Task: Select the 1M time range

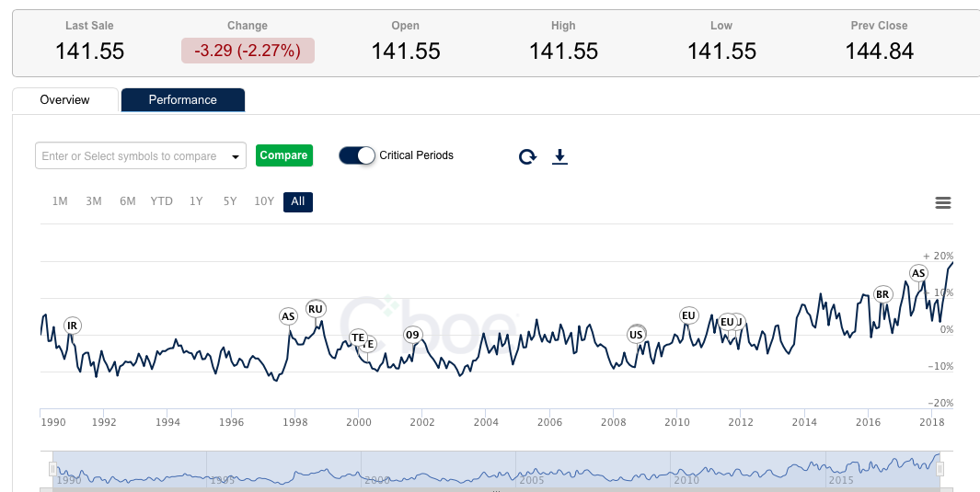Action: (x=60, y=201)
